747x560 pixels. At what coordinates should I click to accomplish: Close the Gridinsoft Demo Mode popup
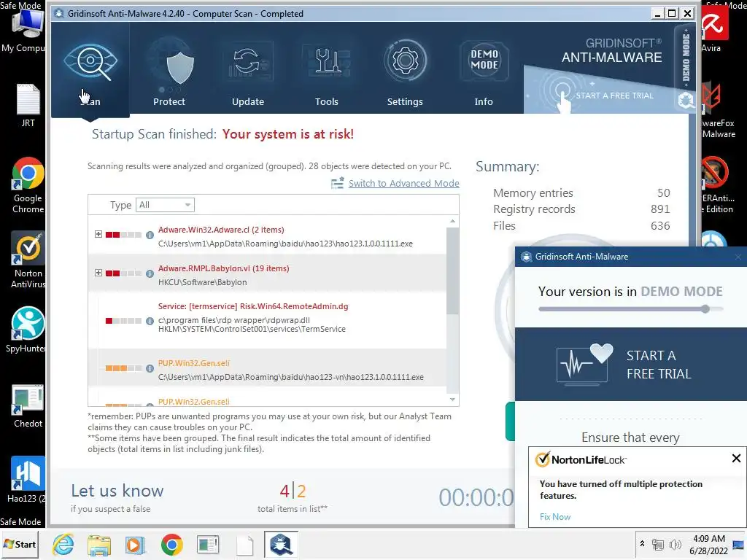pos(738,257)
